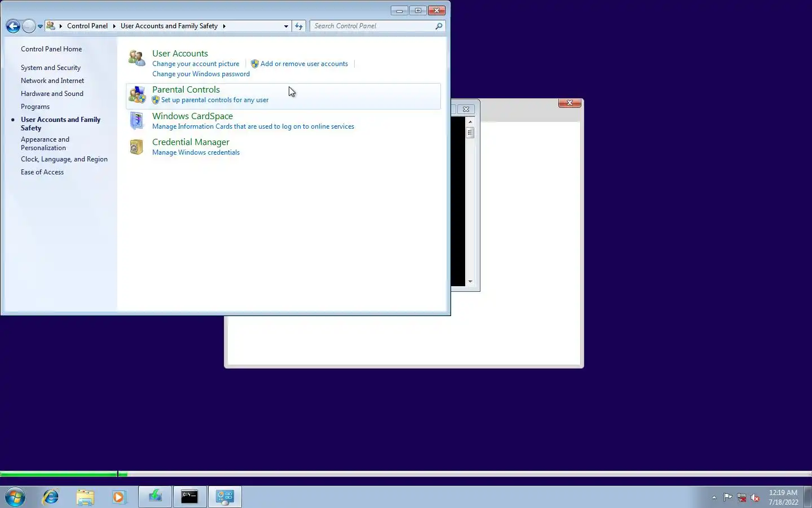Viewport: 812px width, 508px height.
Task: Close the console window behind Control Panel
Action: coord(466,110)
